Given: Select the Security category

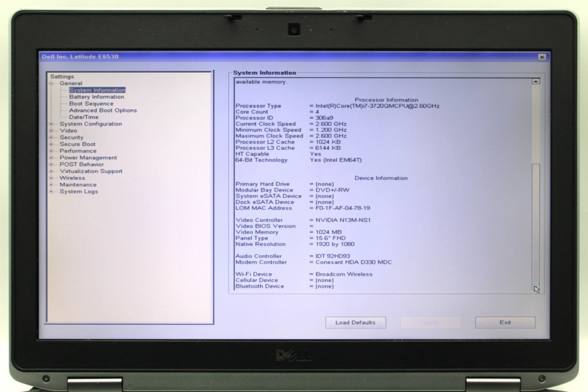Looking at the screenshot, I should (x=71, y=137).
